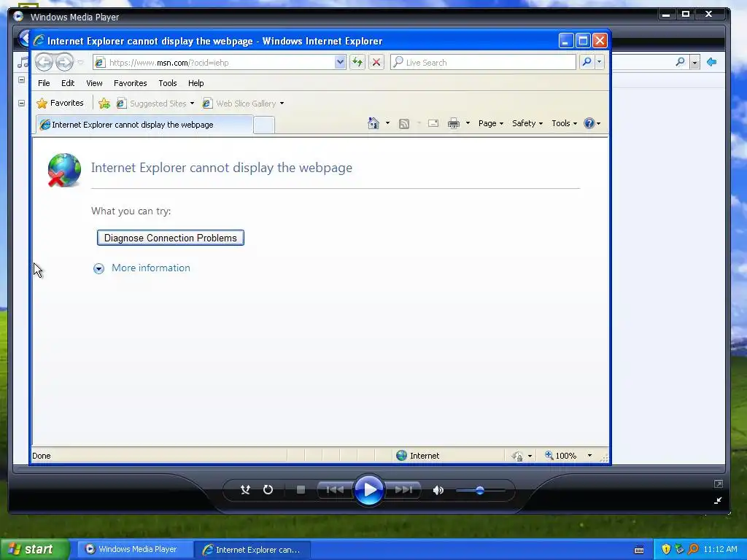This screenshot has width=747, height=560.
Task: Click the orange search tray icon
Action: [x=693, y=549]
